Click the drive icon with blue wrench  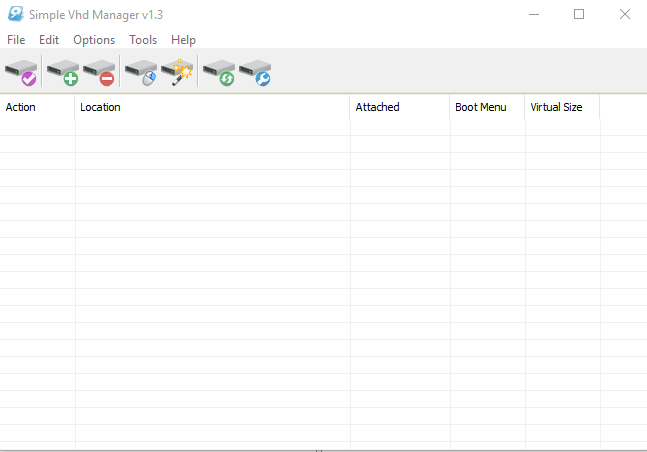point(255,72)
